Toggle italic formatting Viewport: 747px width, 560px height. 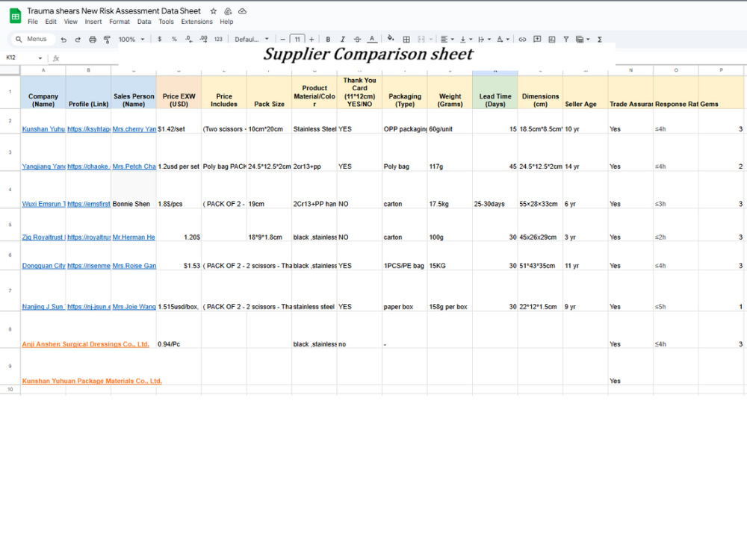tap(342, 40)
